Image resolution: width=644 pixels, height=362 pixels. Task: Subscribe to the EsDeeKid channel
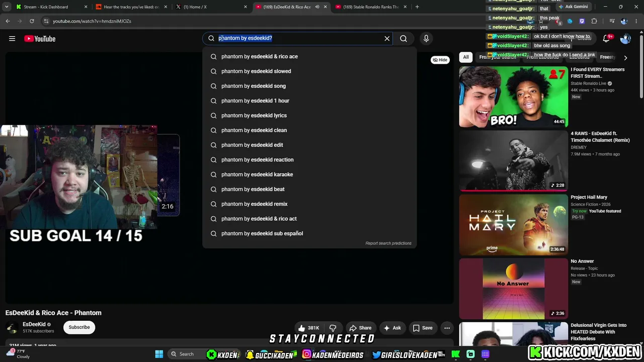(79, 327)
